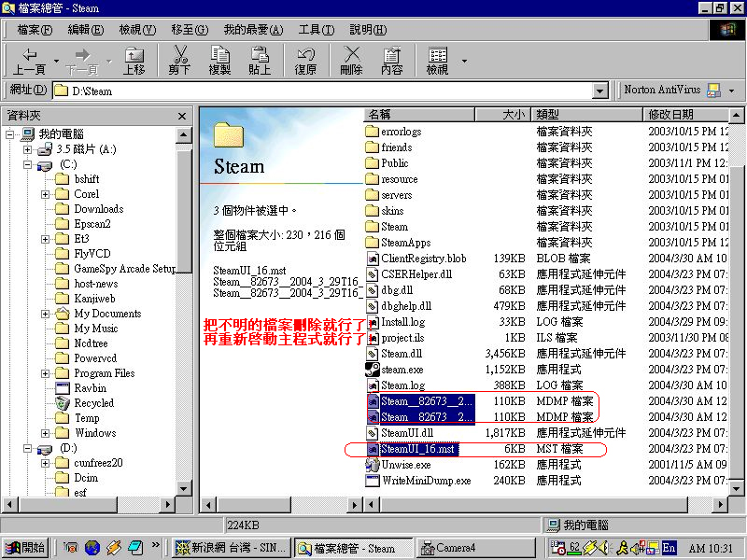Expand the Program Files folder node
Image resolution: width=747 pixels, height=560 pixels.
(x=45, y=374)
